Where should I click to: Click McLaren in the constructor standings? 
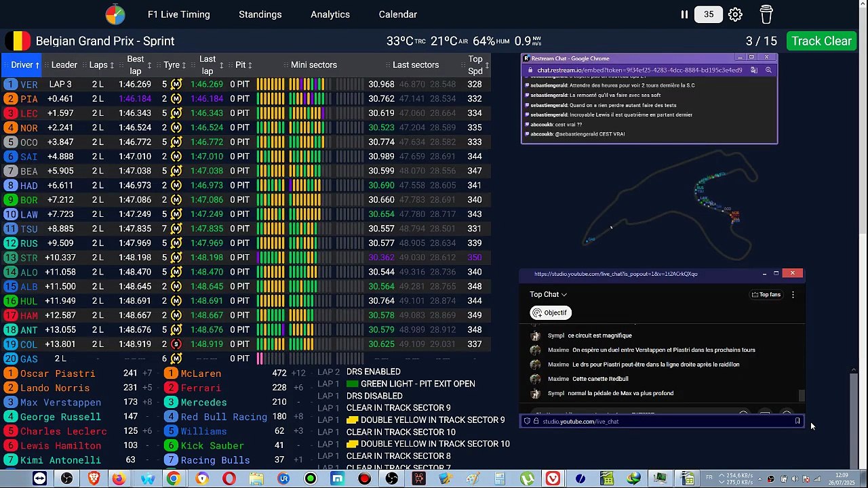pos(201,373)
